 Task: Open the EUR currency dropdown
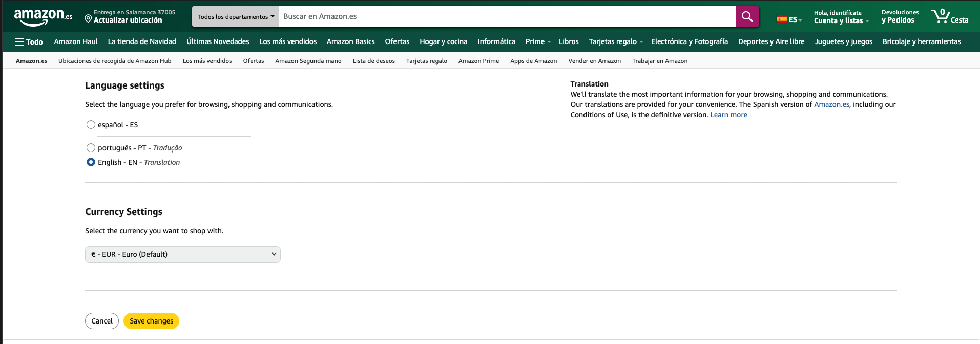point(182,254)
